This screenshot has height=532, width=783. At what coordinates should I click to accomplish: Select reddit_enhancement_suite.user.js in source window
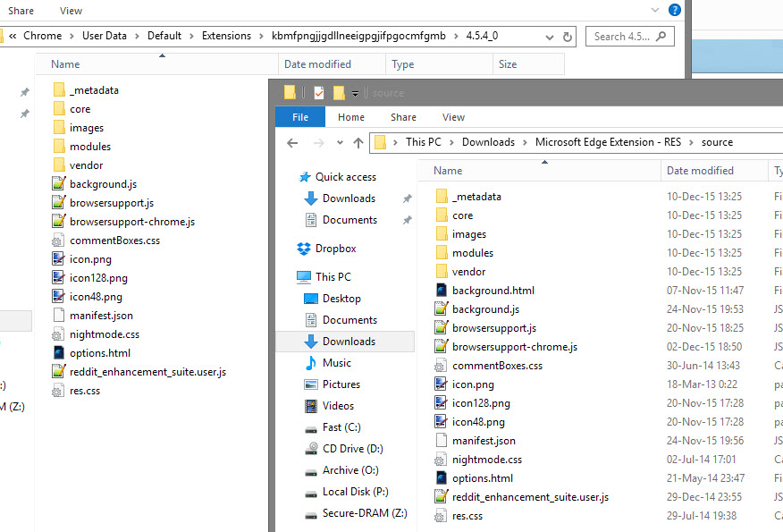tap(522, 497)
